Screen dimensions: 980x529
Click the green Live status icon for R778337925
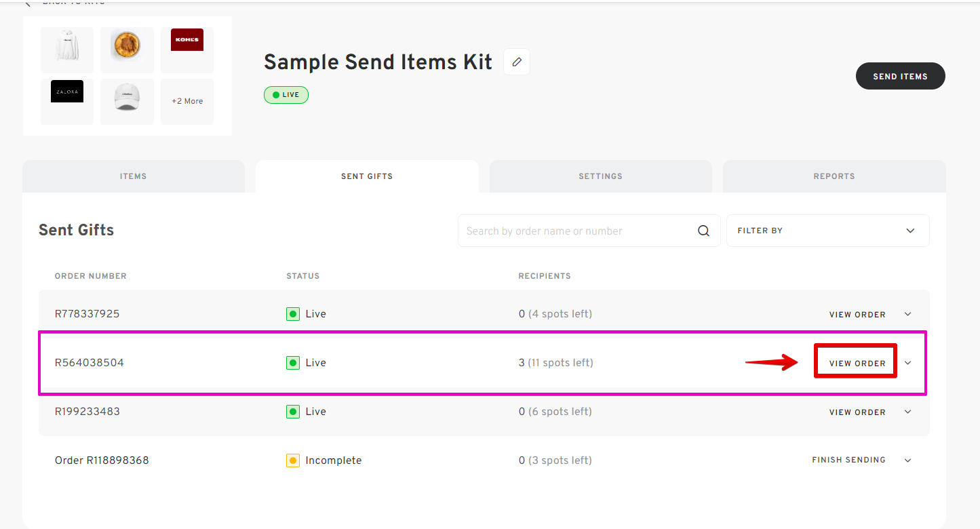coord(293,314)
